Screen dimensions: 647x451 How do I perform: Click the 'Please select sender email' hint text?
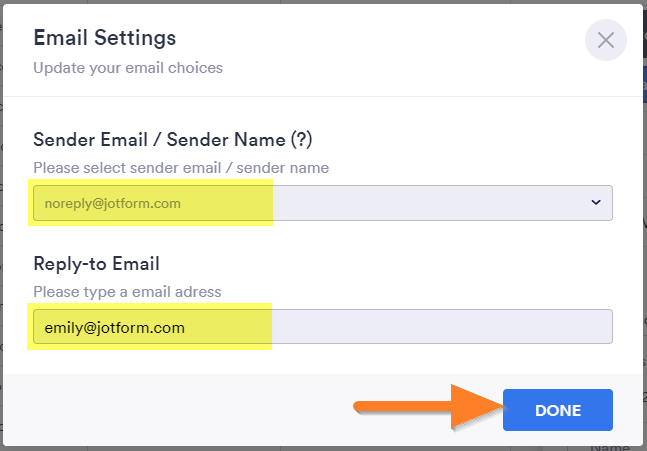tap(181, 168)
